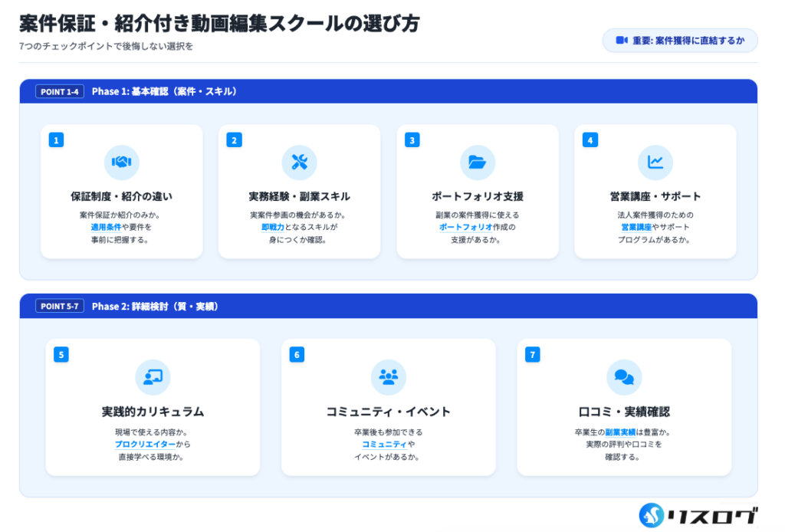Image resolution: width=785 pixels, height=532 pixels.
Task: Select the POINT 1-4 badge
Action: pos(60,92)
